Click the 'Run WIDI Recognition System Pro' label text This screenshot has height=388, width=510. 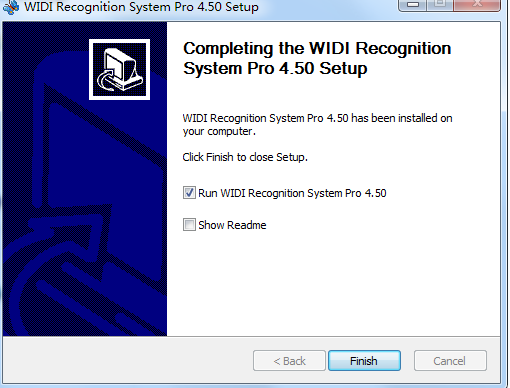coord(292,193)
